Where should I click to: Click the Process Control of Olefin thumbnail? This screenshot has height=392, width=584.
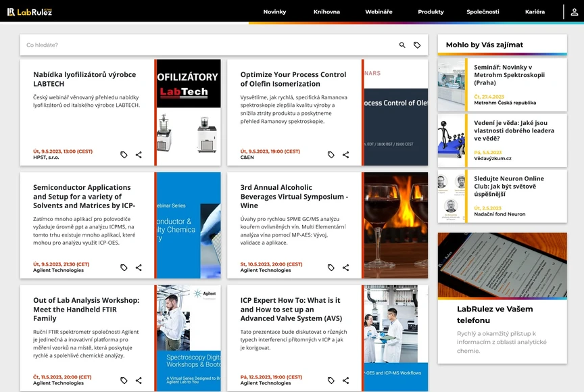coord(396,112)
